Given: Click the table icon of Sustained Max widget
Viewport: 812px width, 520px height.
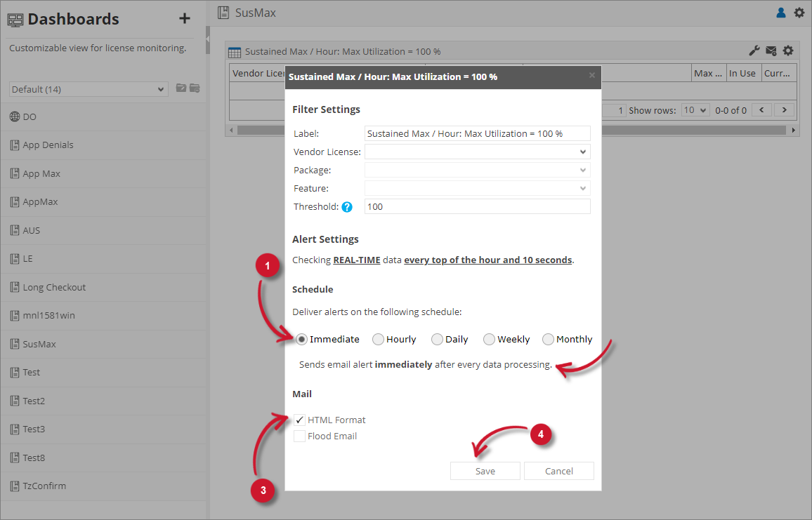Looking at the screenshot, I should tap(235, 52).
